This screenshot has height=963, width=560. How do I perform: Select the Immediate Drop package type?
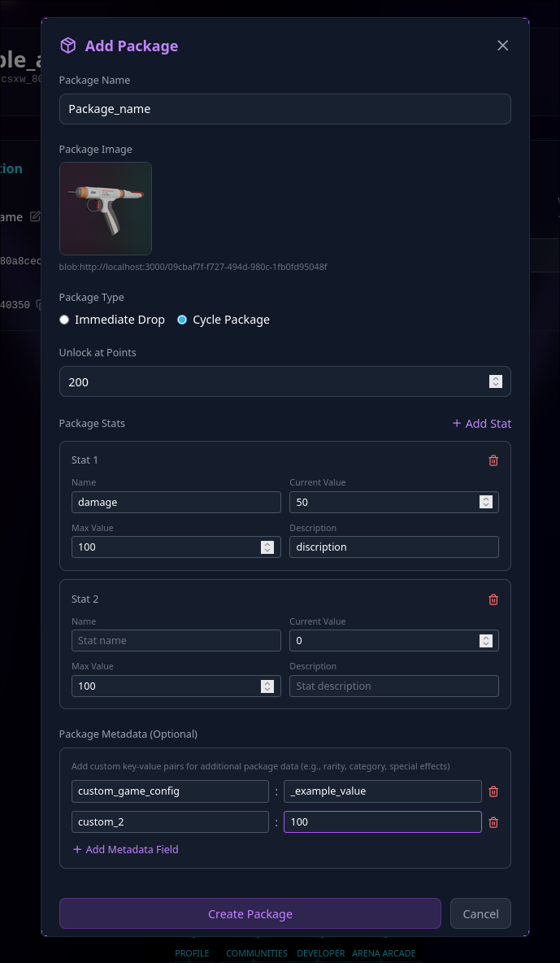click(64, 320)
